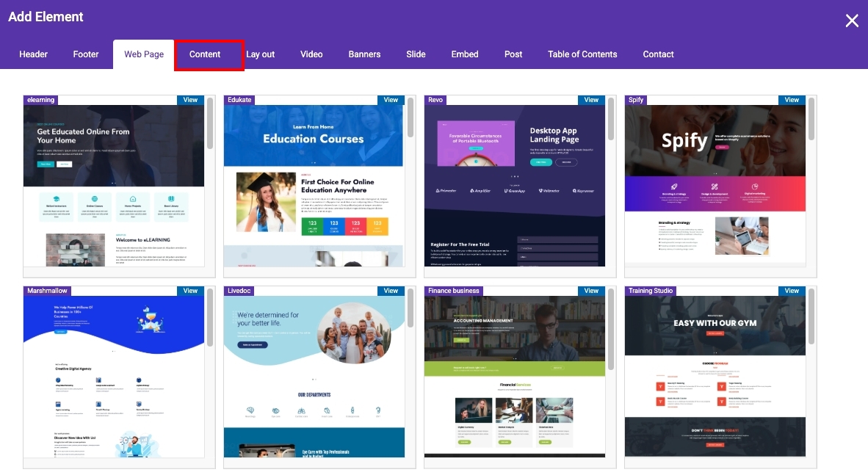View the Marshmallow template
This screenshot has height=475, width=868.
coord(190,291)
